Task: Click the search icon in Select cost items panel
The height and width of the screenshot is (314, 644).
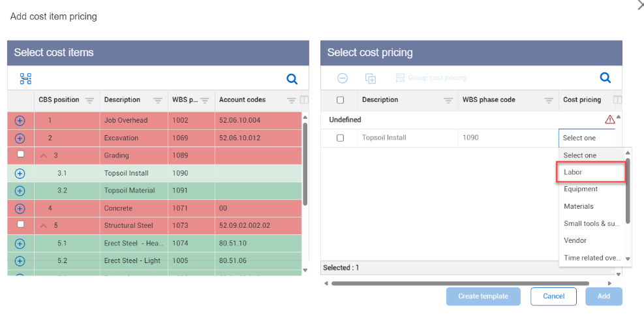Action: (x=292, y=79)
